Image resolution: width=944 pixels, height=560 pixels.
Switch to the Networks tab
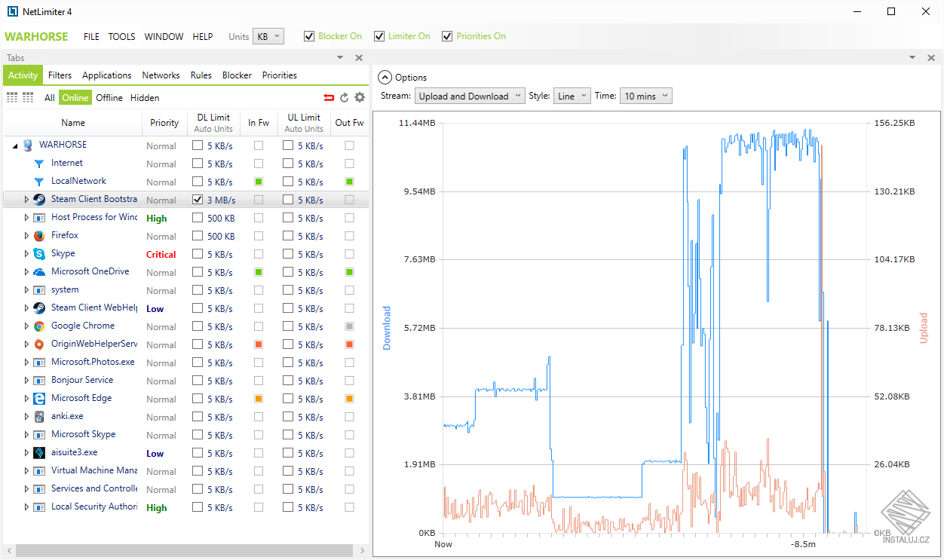click(x=161, y=75)
